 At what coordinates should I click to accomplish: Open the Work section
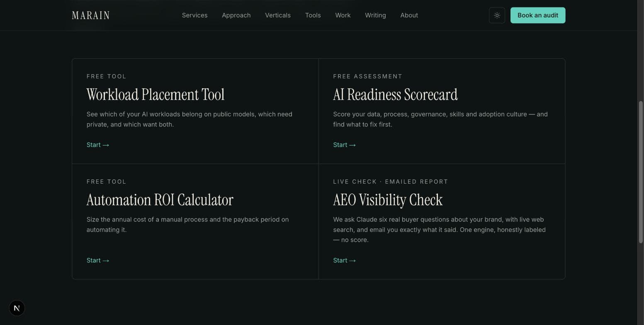[x=343, y=15]
